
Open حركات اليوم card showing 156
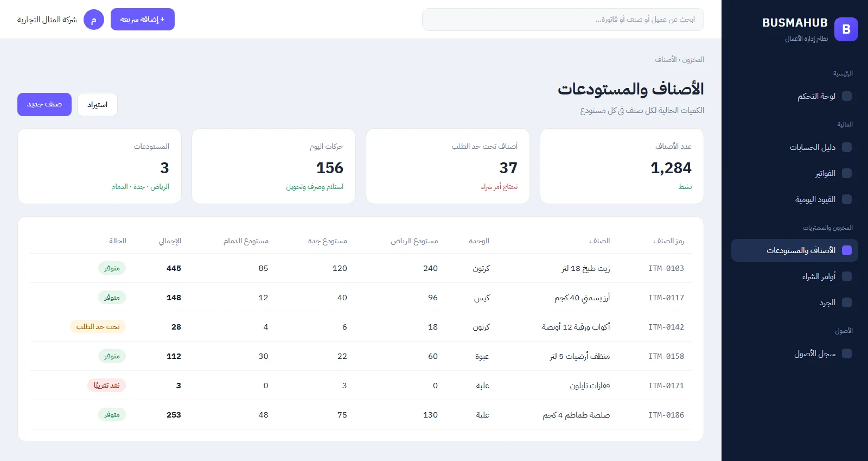pyautogui.click(x=273, y=166)
